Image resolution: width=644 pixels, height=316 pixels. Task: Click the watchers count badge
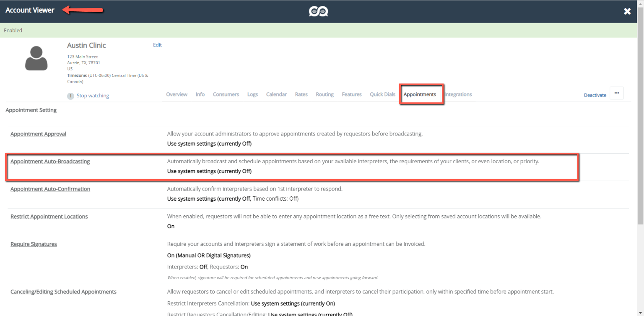(x=71, y=96)
